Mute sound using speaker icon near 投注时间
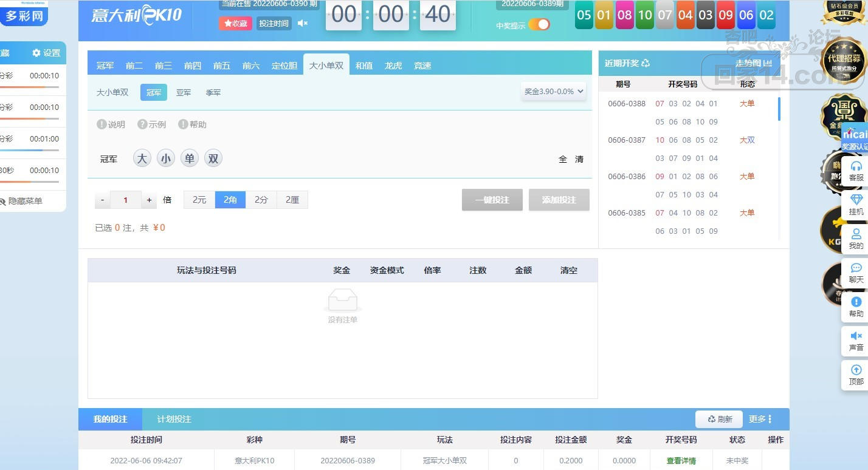 [x=303, y=23]
